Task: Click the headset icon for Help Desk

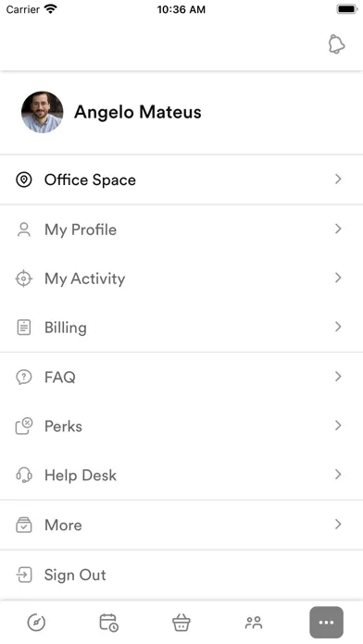Action: click(x=24, y=476)
